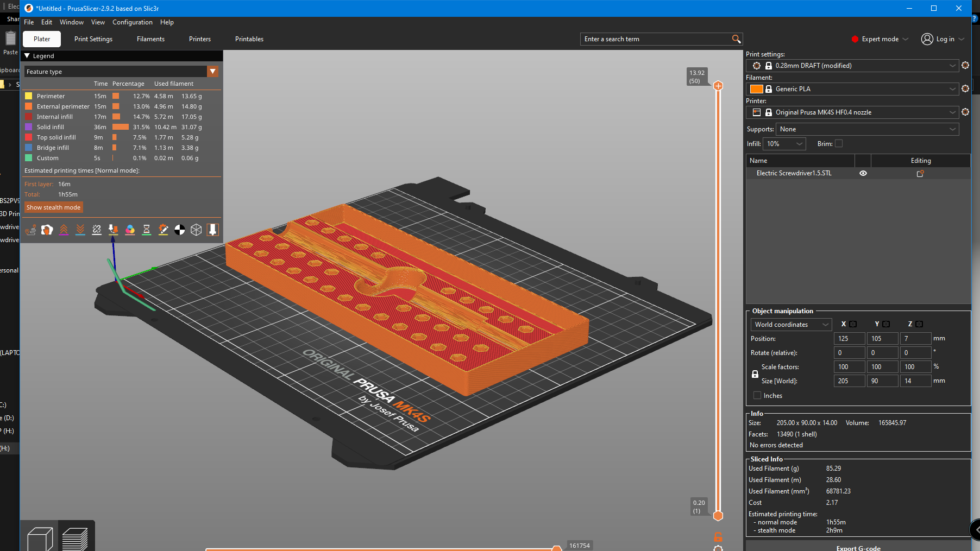Open the Configuration menu

(133, 22)
